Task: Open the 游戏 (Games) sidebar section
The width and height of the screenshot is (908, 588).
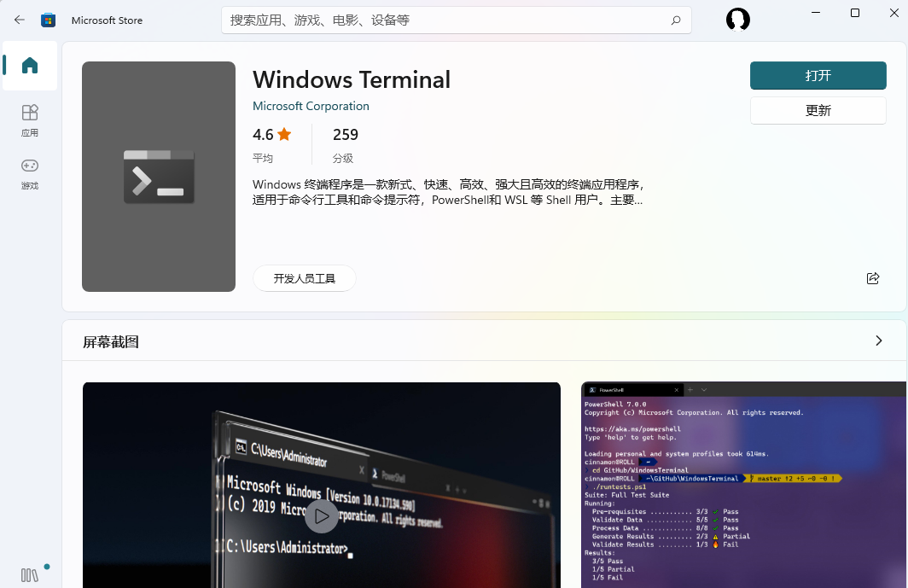Action: pos(30,174)
